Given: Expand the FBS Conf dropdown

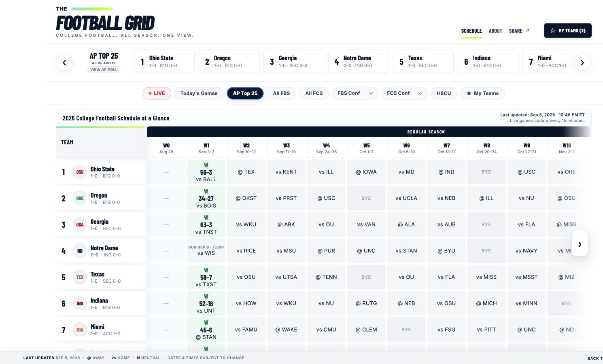Looking at the screenshot, I should click(x=355, y=93).
